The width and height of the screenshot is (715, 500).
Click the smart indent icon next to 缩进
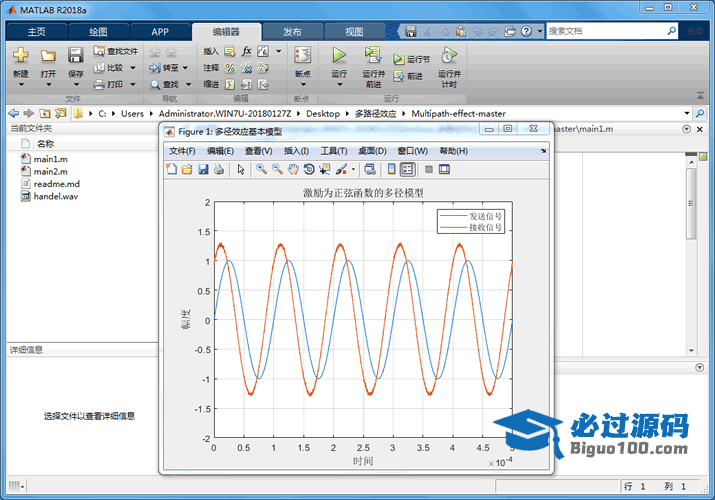coord(230,84)
